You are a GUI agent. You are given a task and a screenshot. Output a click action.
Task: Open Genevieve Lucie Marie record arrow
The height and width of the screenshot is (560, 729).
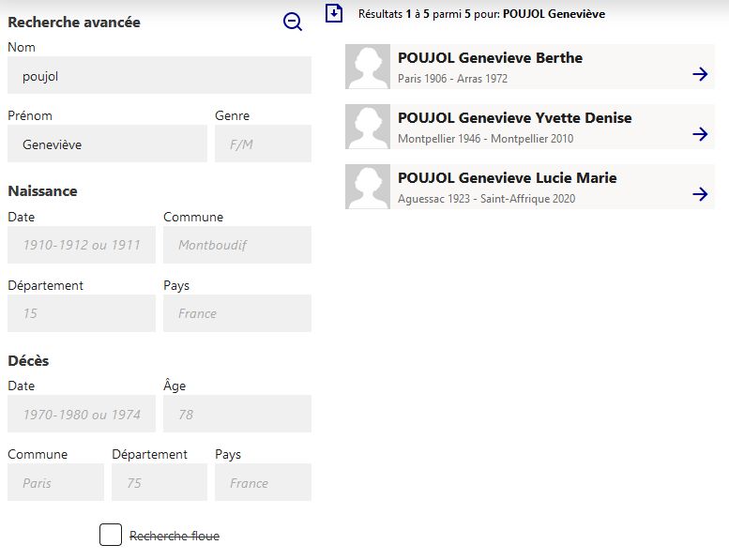(x=700, y=194)
